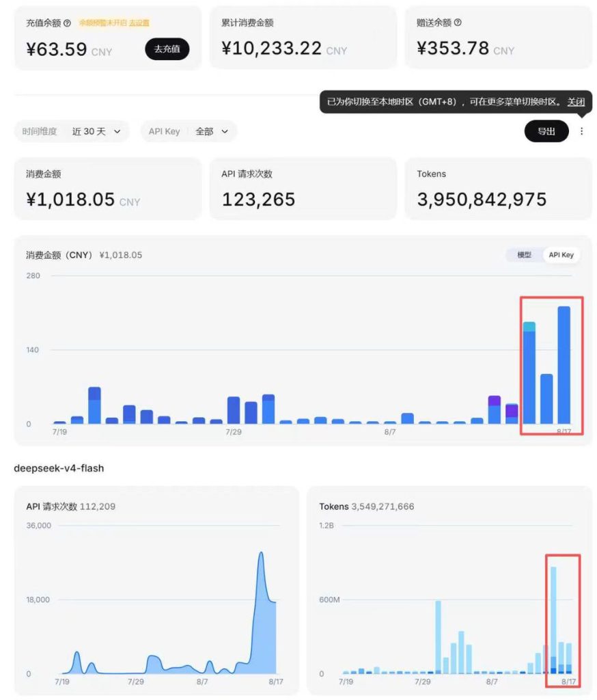Click 关闭 to dismiss the timezone tooltip

576,102
